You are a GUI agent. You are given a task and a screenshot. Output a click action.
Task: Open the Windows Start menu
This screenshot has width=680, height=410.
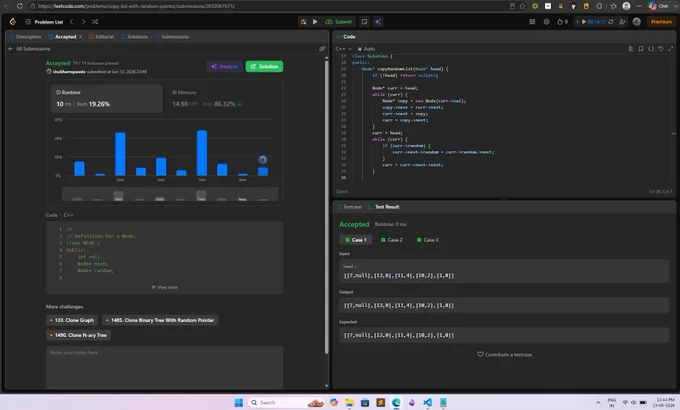[239, 403]
